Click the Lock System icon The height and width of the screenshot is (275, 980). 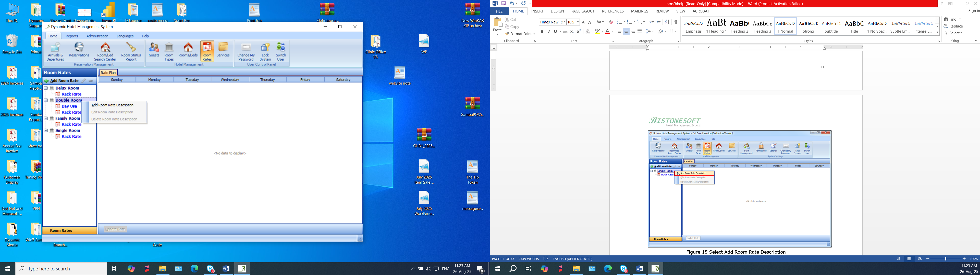[x=265, y=51]
